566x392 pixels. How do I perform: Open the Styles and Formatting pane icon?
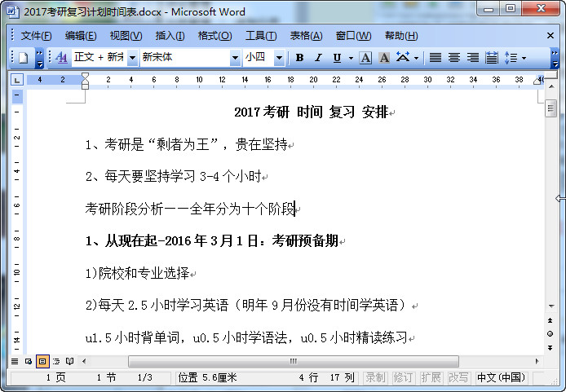coord(62,58)
